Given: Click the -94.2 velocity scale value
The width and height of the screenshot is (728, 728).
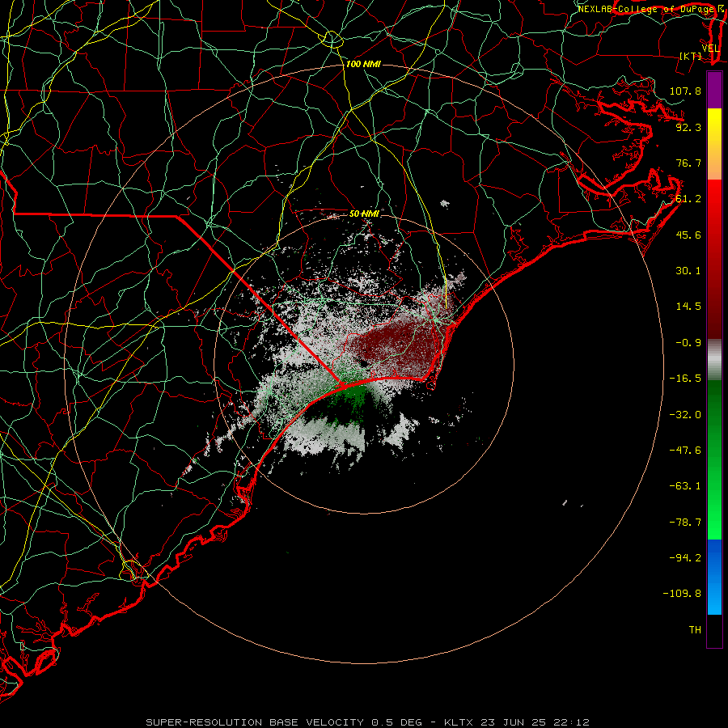Looking at the screenshot, I should pos(685,558).
